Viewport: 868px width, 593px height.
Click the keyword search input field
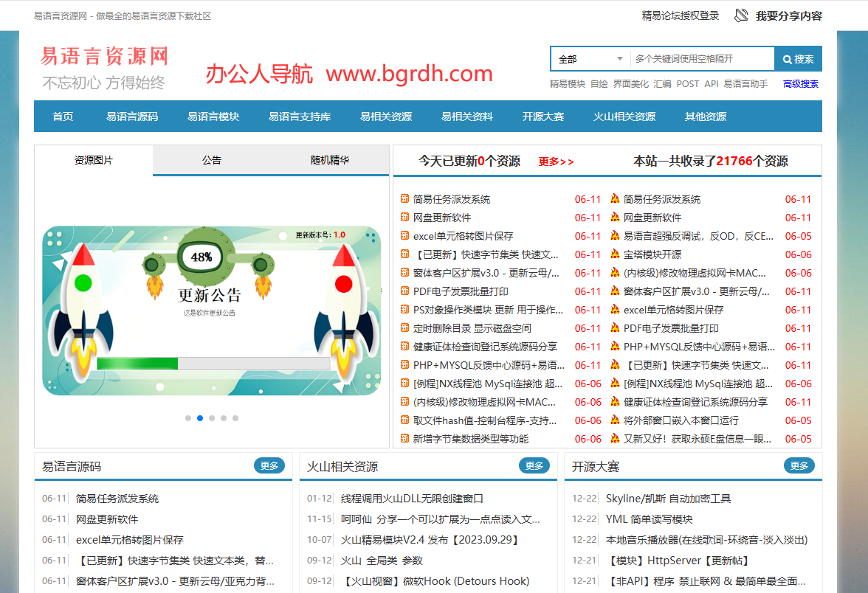[x=701, y=59]
